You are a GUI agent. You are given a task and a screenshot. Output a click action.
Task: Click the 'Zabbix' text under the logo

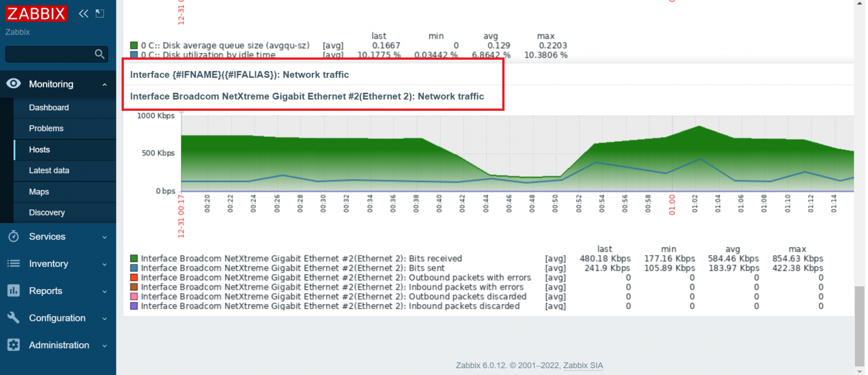[x=18, y=32]
